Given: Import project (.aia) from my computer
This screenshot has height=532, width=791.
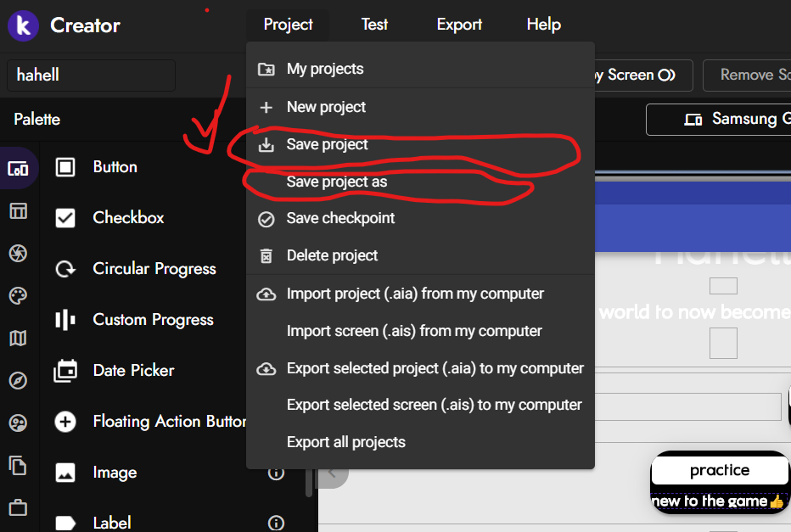Looking at the screenshot, I should click(420, 294).
